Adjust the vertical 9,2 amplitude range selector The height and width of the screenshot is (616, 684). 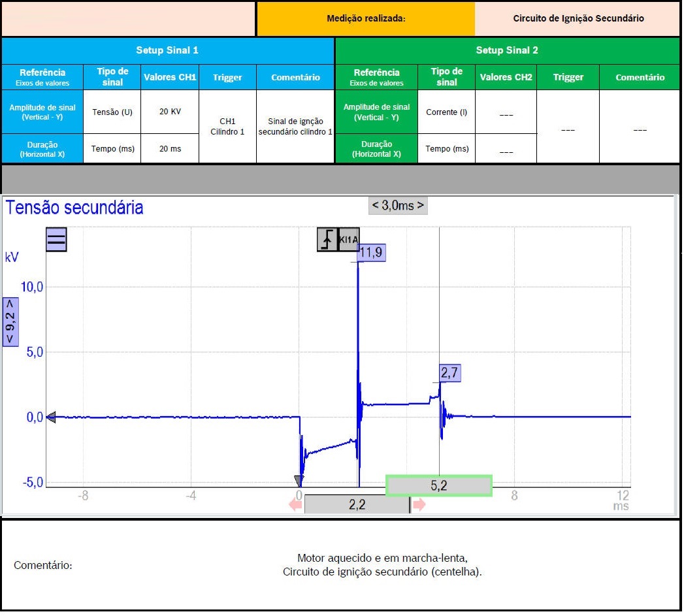point(11,321)
